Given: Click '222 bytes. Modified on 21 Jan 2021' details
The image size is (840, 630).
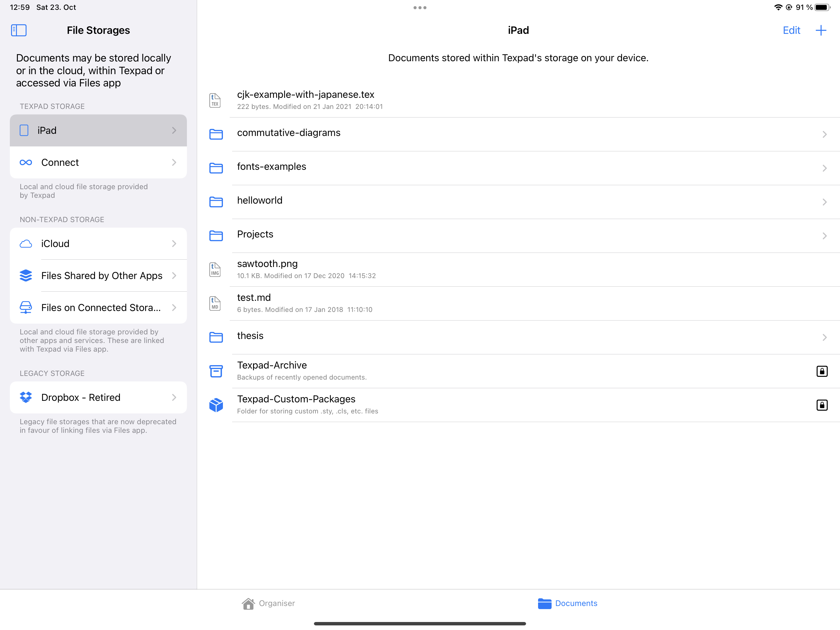Looking at the screenshot, I should point(310,106).
